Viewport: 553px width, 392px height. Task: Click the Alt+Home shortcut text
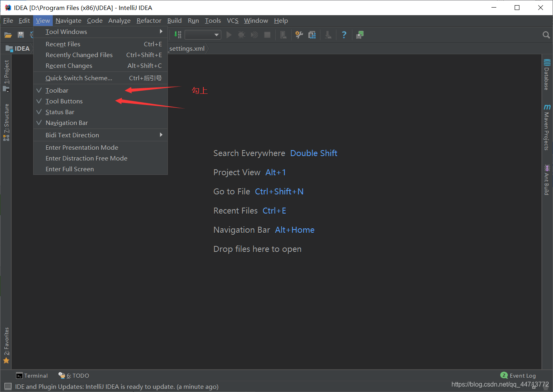tap(295, 230)
